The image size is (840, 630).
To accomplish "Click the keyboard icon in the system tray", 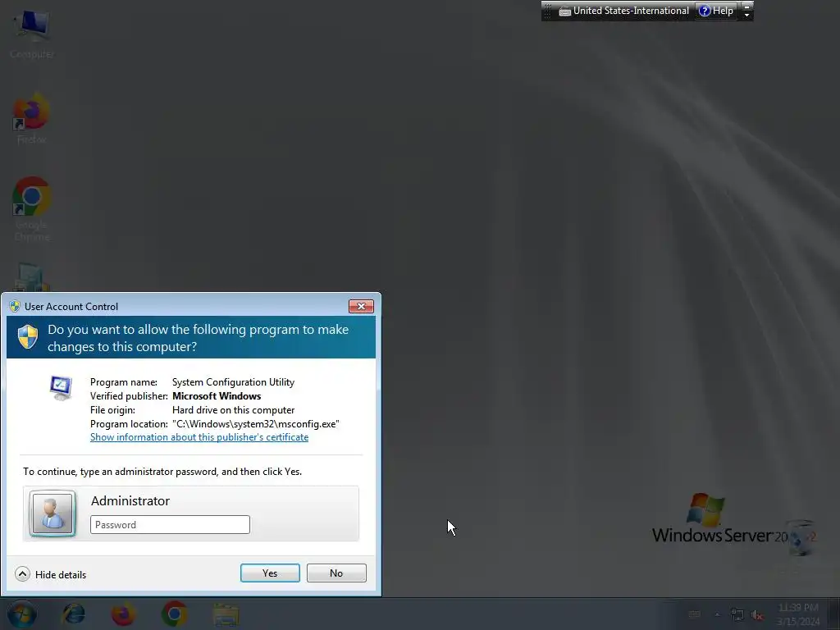I will point(695,614).
